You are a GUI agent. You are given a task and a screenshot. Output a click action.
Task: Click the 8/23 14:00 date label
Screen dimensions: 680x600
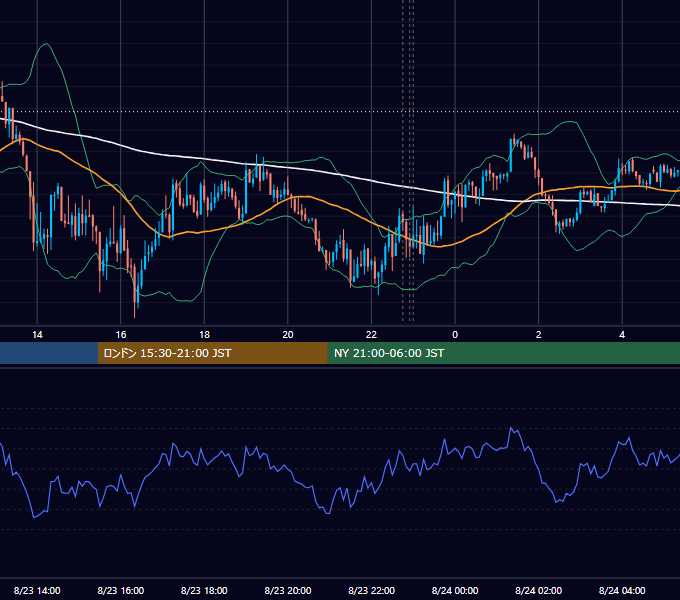37,590
